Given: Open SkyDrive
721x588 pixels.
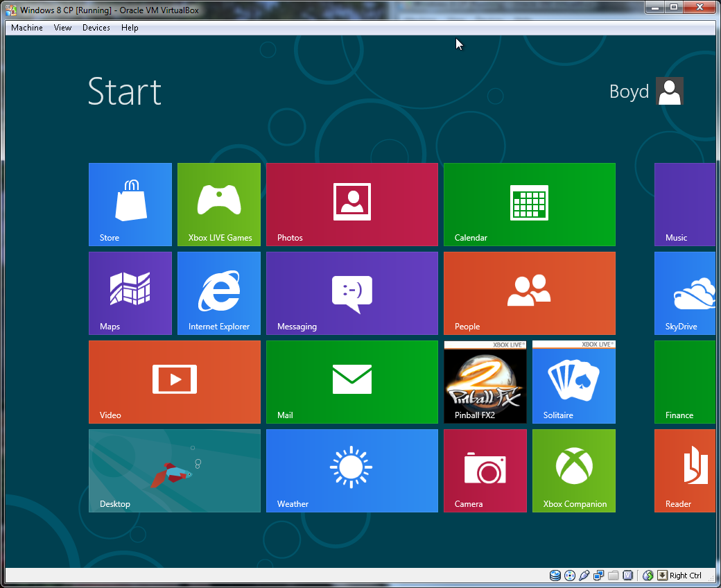Looking at the screenshot, I should (685, 293).
